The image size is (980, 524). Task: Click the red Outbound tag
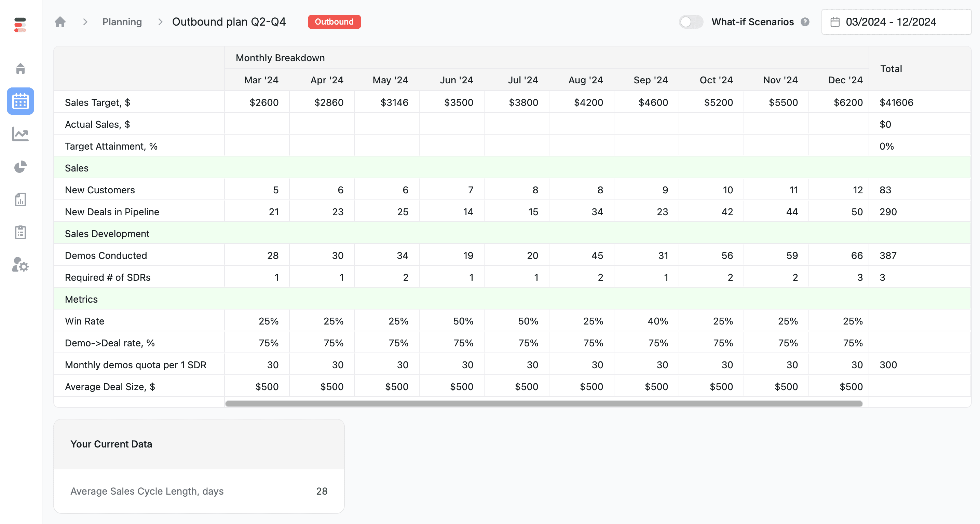(334, 22)
